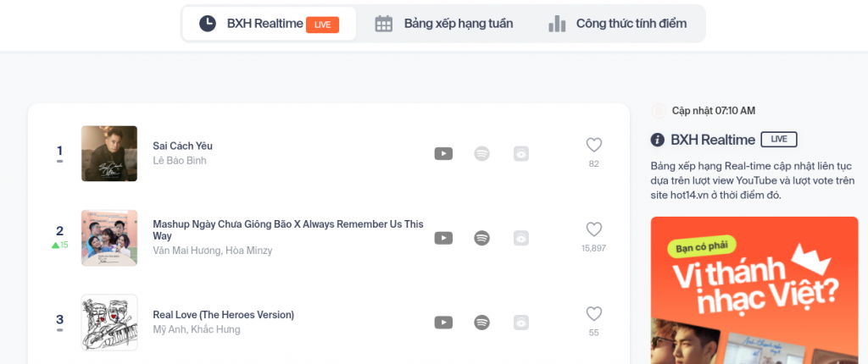Click the title Real Love (The Heroes Version)
Screen dimensions: 868x364
tap(223, 315)
